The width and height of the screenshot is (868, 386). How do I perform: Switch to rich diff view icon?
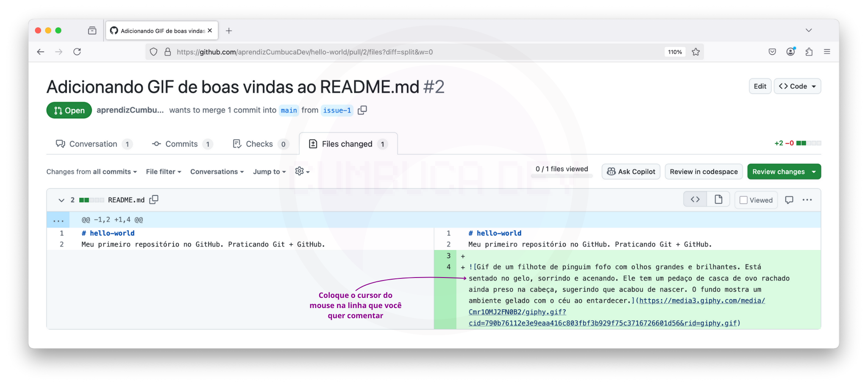pyautogui.click(x=718, y=200)
